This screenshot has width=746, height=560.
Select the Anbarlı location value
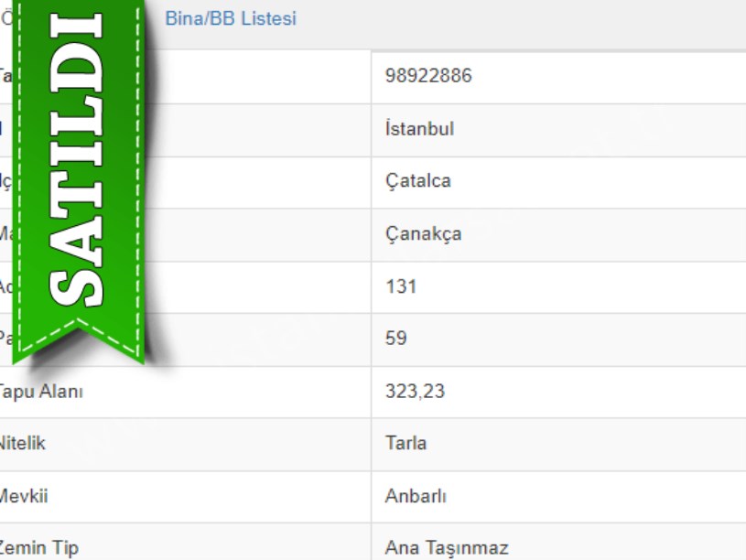point(416,497)
